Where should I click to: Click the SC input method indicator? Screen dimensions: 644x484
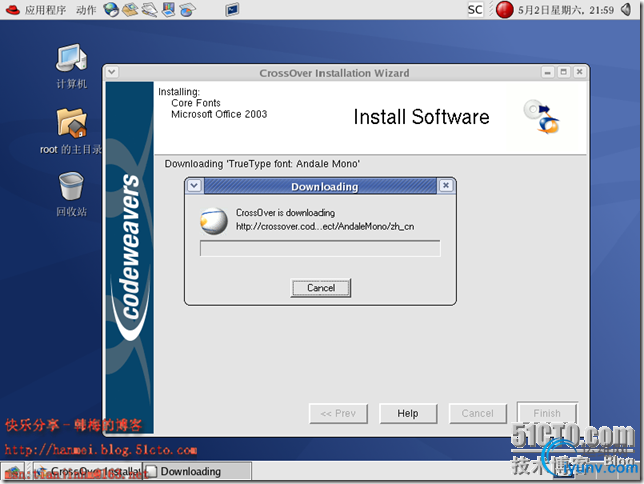pyautogui.click(x=475, y=10)
